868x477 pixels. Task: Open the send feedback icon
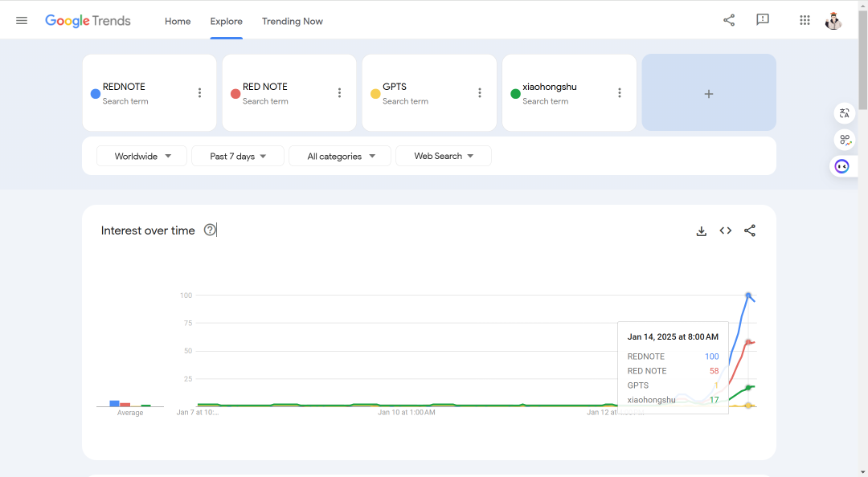pyautogui.click(x=762, y=20)
